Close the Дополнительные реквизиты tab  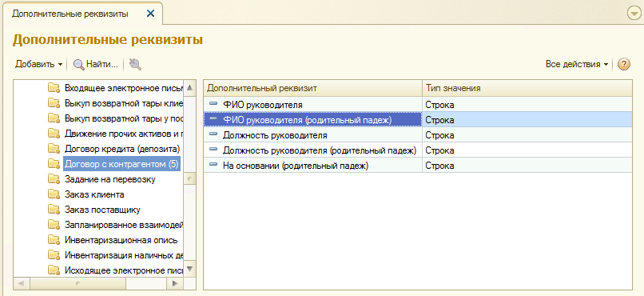[x=151, y=14]
